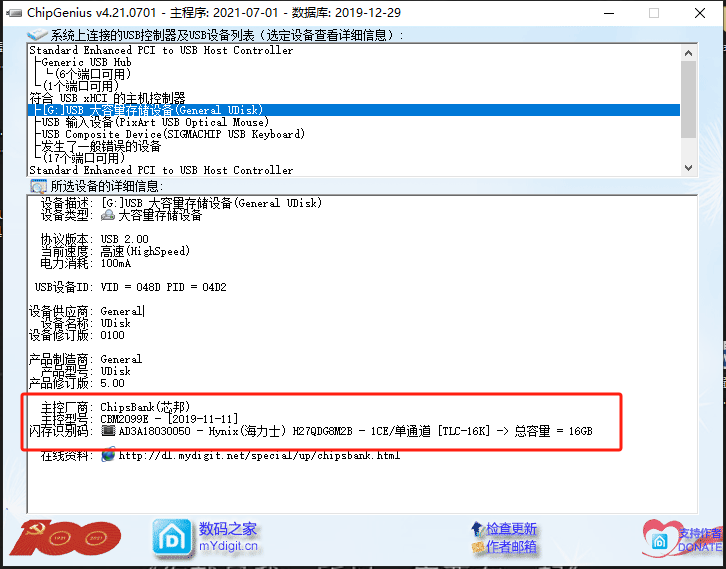The image size is (726, 569).
Task: Click the author mailbox envelope icon
Action: [x=478, y=548]
